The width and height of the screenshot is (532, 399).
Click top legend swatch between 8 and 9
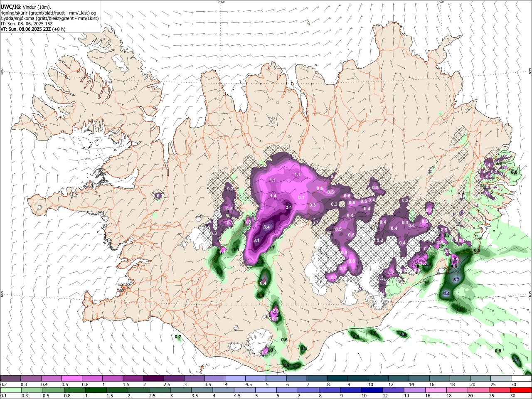coord(337,379)
